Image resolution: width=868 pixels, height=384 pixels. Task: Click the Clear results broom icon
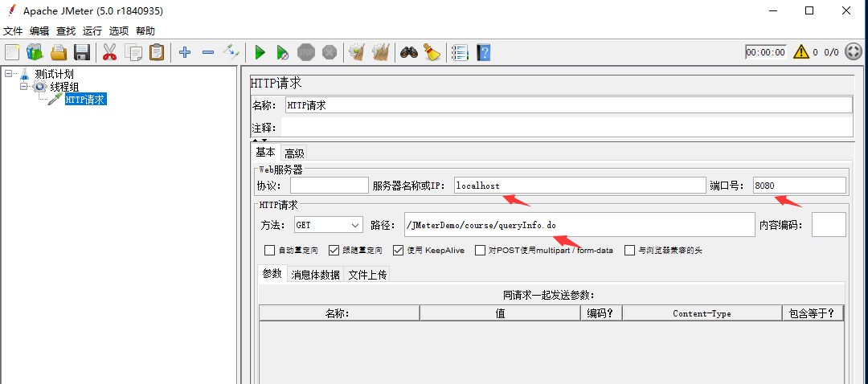357,52
